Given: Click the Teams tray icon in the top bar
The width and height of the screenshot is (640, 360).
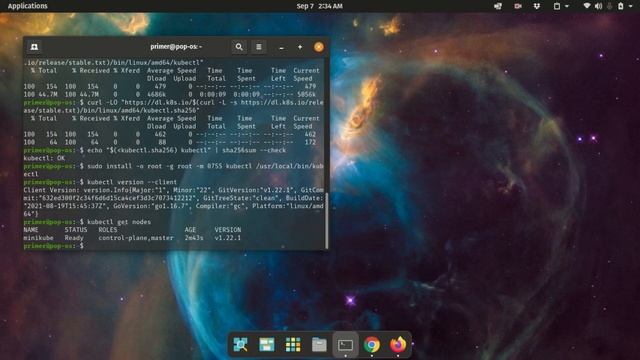Looking at the screenshot, I should 498,6.
